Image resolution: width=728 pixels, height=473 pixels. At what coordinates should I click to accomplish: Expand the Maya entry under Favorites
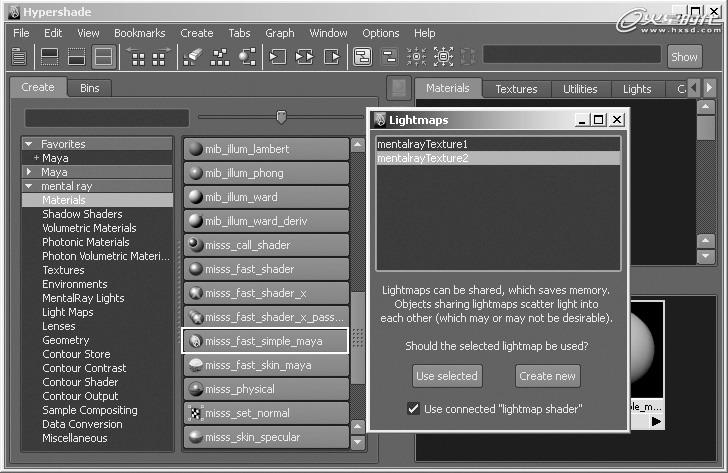click(36, 158)
